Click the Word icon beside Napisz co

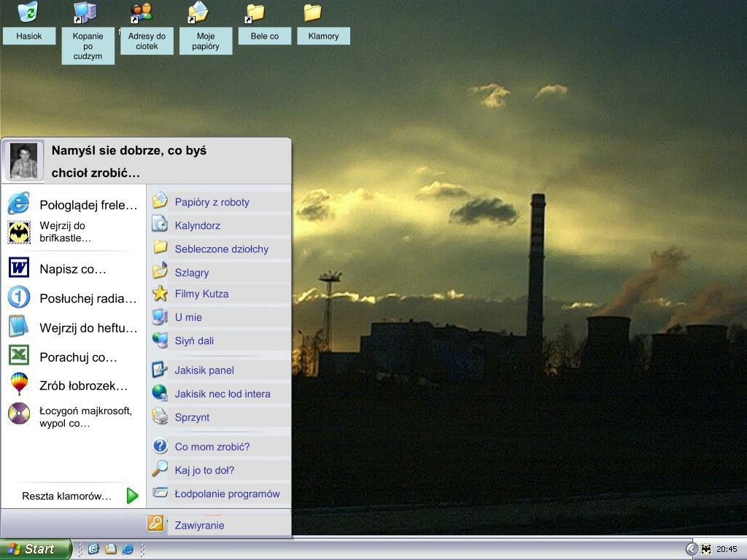click(19, 268)
